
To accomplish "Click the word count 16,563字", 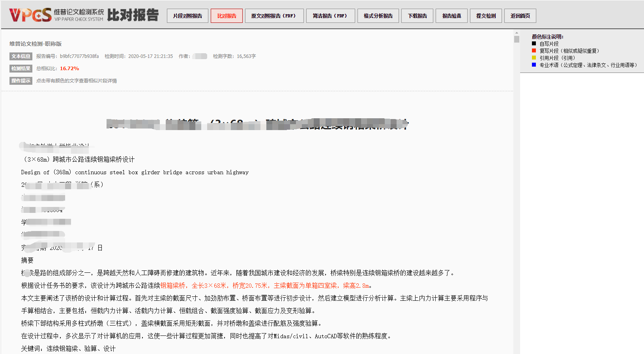I will [x=246, y=56].
